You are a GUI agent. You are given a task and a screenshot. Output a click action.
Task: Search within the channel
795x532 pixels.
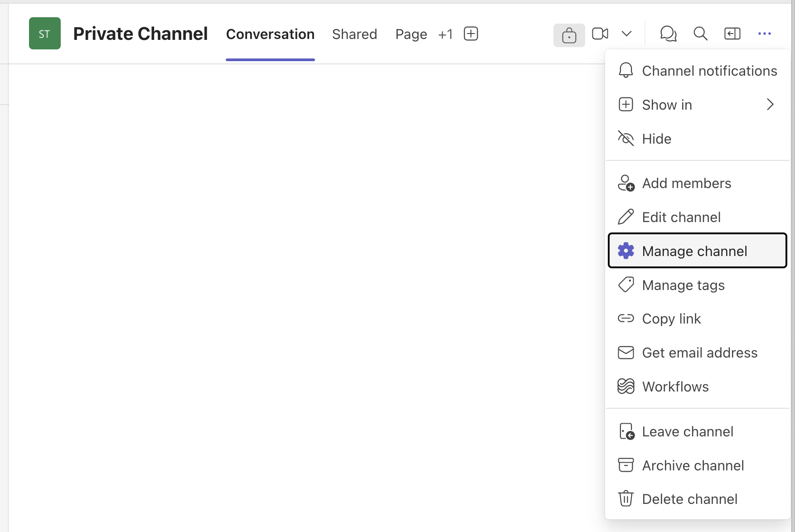[x=700, y=34]
